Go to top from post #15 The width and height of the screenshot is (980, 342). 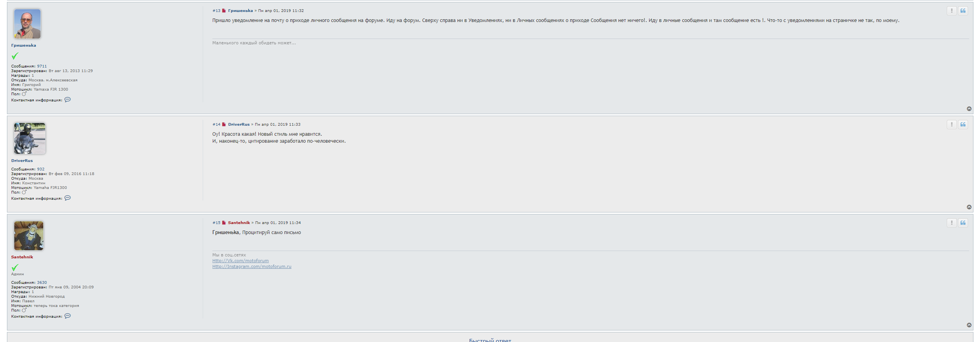click(x=969, y=325)
